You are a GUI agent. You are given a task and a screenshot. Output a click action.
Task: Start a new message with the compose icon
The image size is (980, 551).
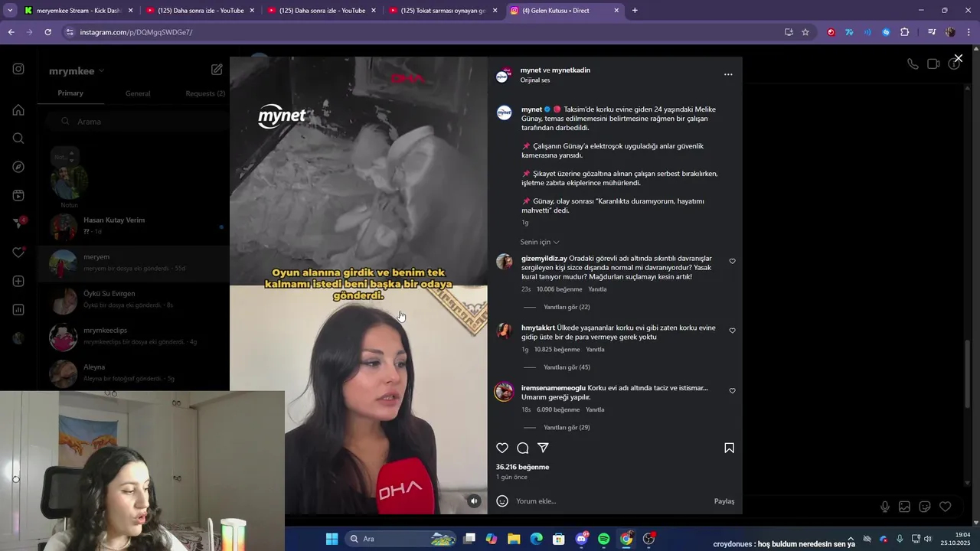tap(217, 70)
